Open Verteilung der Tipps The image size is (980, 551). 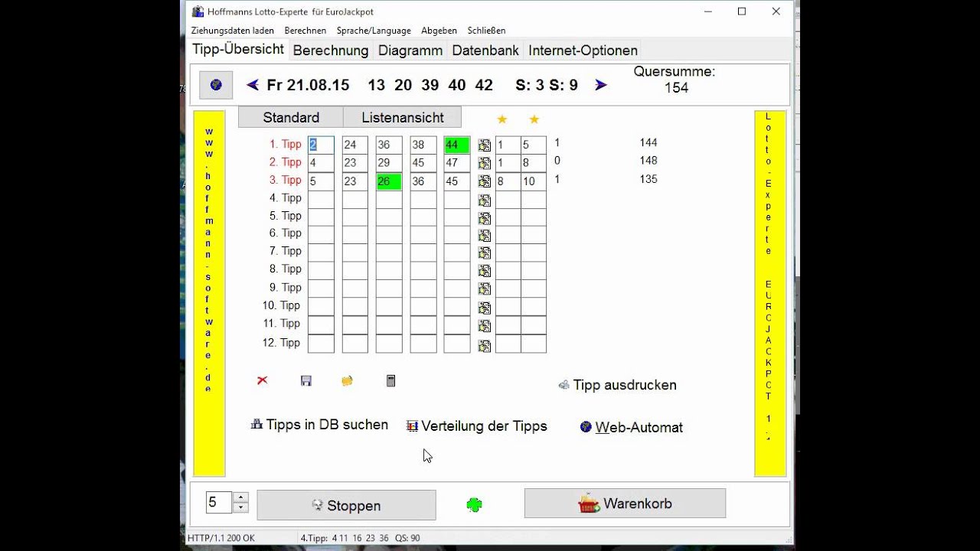[477, 426]
